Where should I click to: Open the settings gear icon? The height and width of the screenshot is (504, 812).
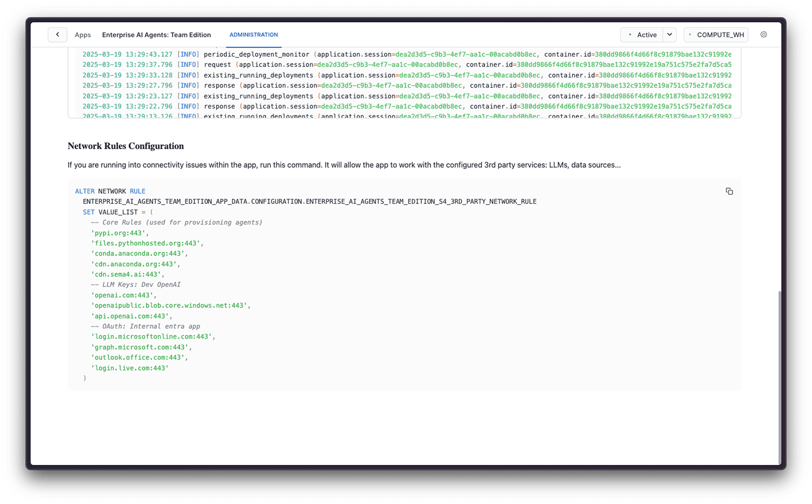pos(764,35)
